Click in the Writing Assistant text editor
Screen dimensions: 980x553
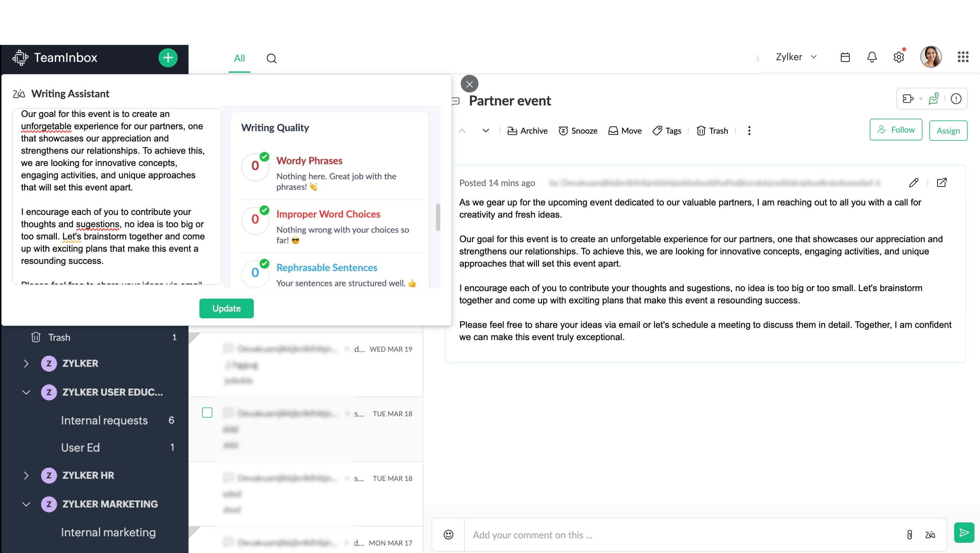(x=117, y=196)
